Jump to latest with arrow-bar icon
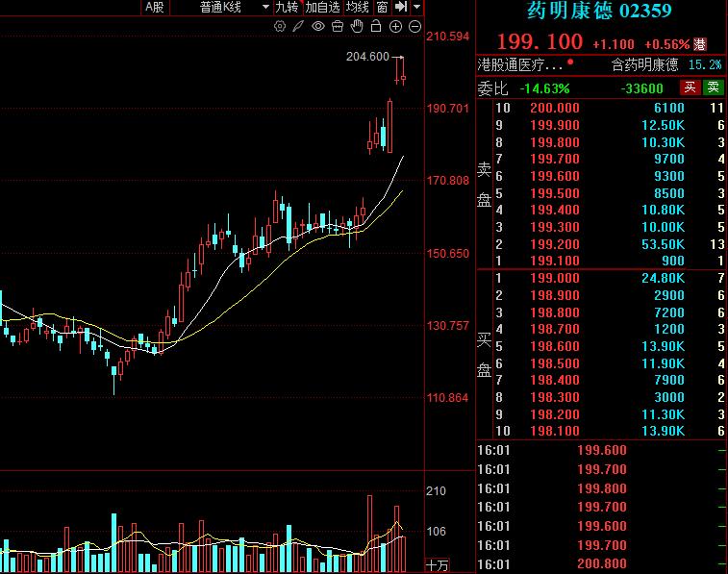The image size is (728, 574). (x=401, y=7)
